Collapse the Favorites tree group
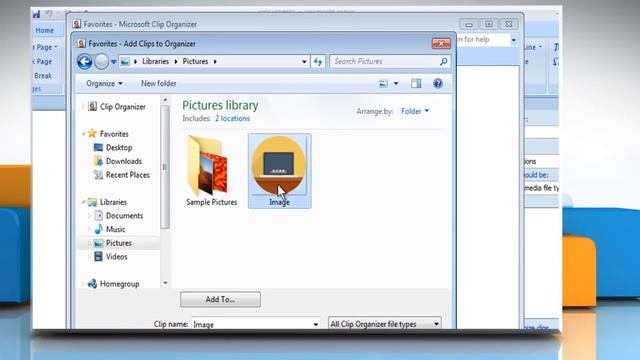The image size is (640, 360). point(84,134)
